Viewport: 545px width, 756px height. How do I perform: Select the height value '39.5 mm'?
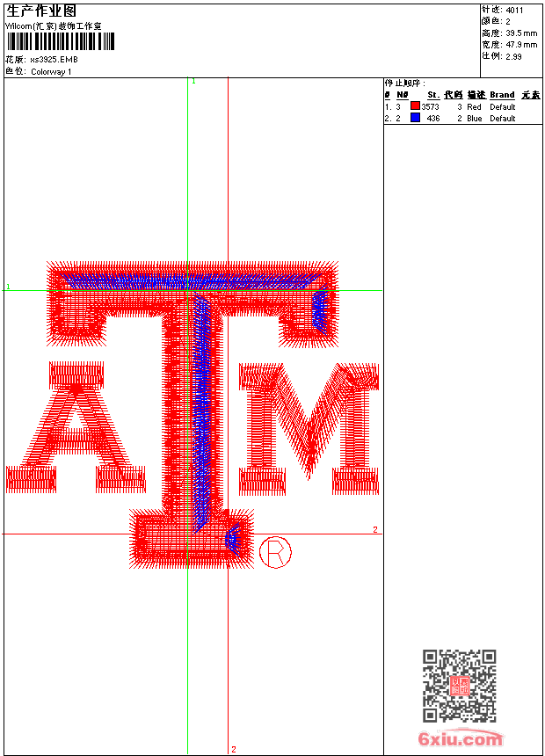click(x=521, y=33)
